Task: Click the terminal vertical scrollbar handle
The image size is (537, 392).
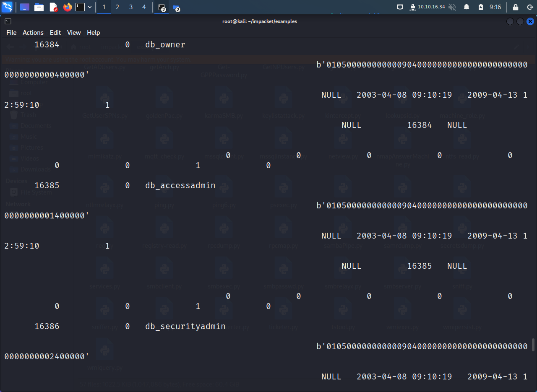Action: (534, 345)
